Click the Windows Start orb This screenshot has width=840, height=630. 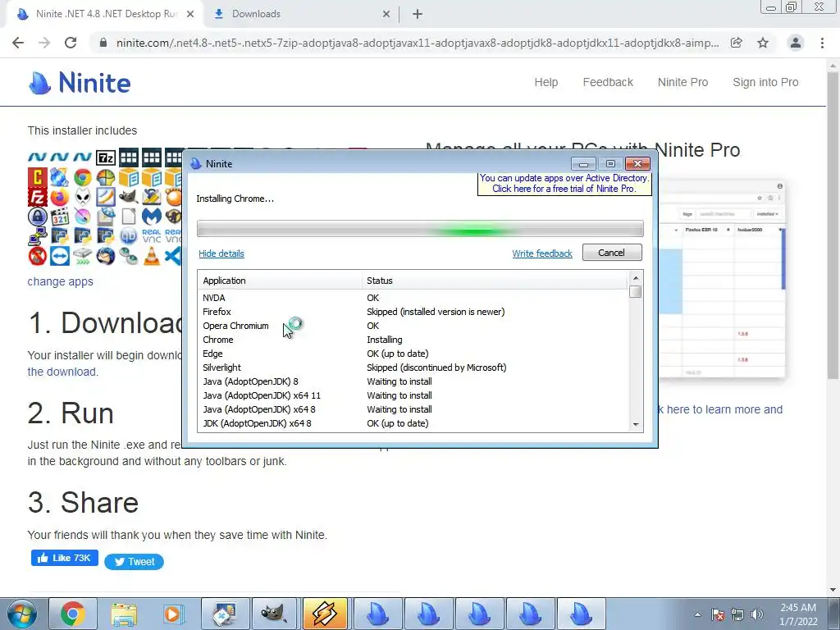click(x=22, y=614)
